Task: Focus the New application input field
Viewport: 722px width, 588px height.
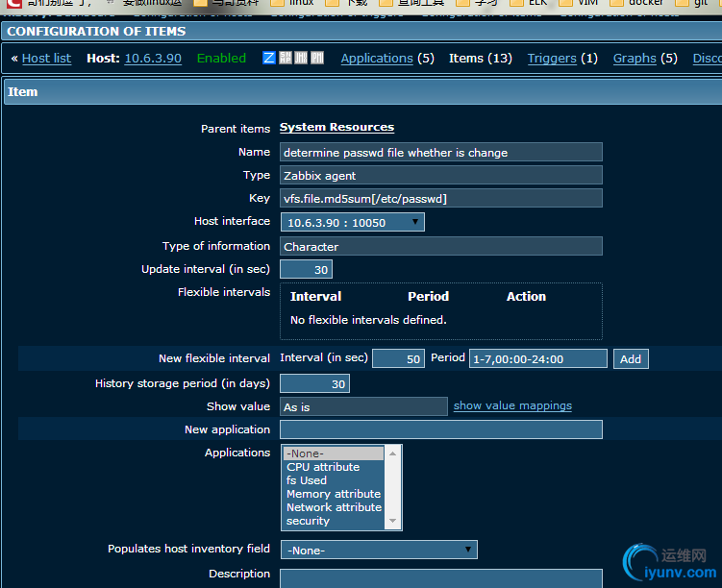Action: 440,429
